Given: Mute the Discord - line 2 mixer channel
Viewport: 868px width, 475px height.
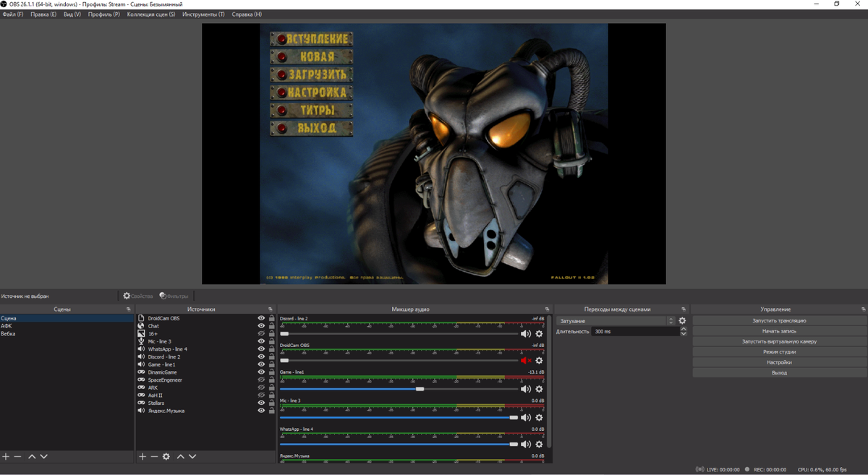Looking at the screenshot, I should (x=526, y=334).
